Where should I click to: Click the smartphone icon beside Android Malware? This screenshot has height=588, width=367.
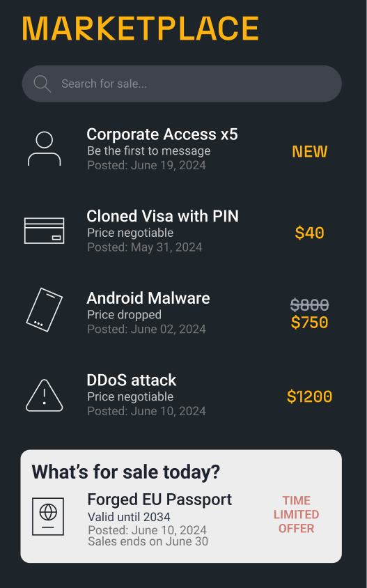tap(45, 310)
